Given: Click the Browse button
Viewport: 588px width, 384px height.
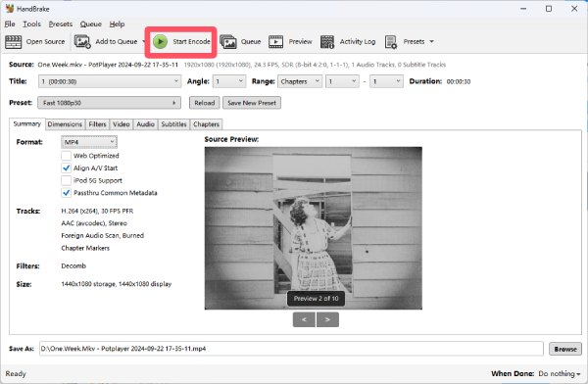Looking at the screenshot, I should tap(565, 349).
